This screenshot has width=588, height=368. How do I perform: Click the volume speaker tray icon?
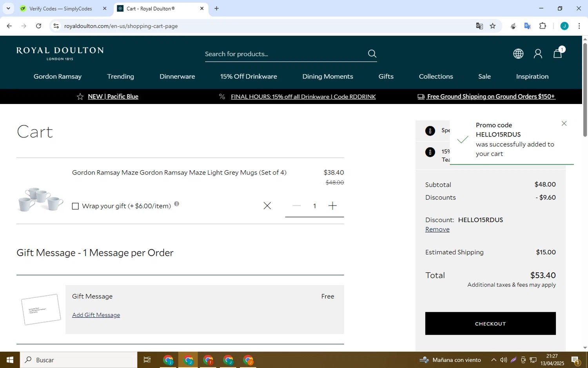click(x=503, y=360)
